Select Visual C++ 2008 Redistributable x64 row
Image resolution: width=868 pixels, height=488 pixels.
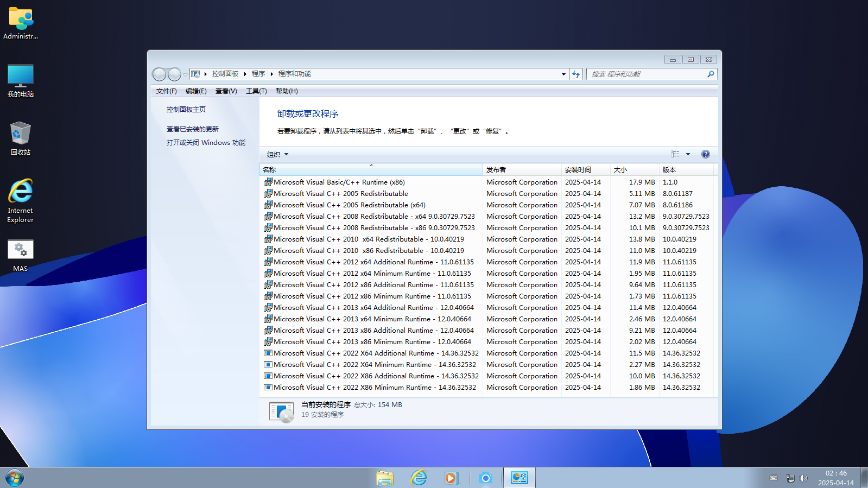(x=487, y=217)
